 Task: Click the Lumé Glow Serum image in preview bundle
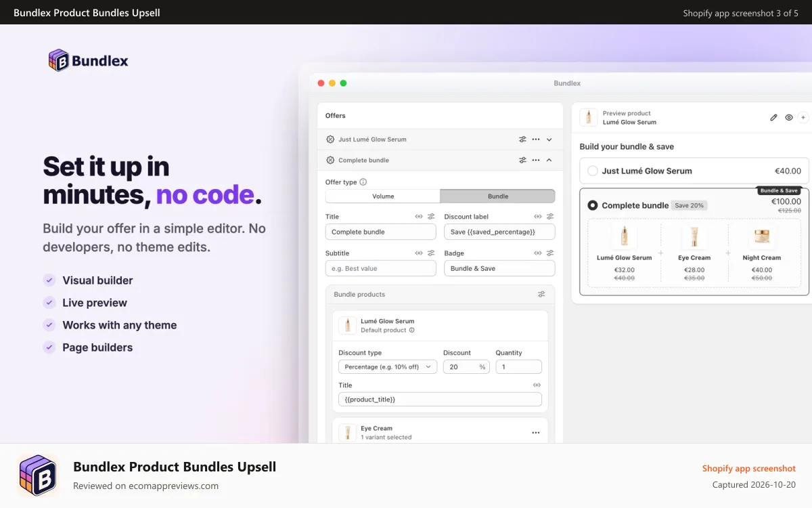(624, 237)
